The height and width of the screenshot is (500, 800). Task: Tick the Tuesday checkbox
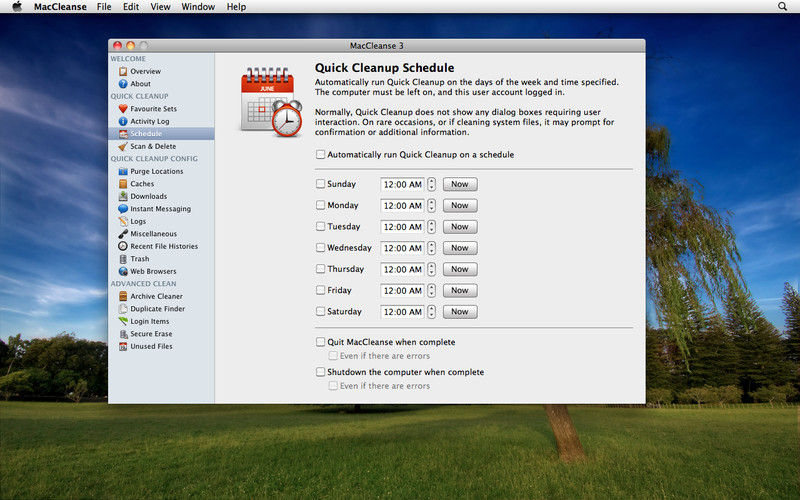click(320, 226)
